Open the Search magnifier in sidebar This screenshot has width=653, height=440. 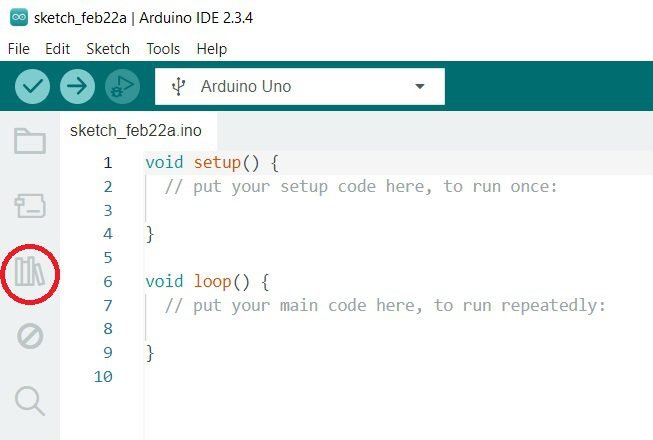point(30,401)
